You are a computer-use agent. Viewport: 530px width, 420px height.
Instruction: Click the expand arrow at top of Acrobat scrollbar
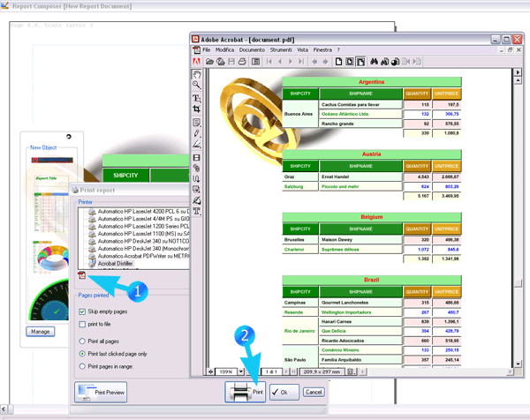[x=518, y=72]
